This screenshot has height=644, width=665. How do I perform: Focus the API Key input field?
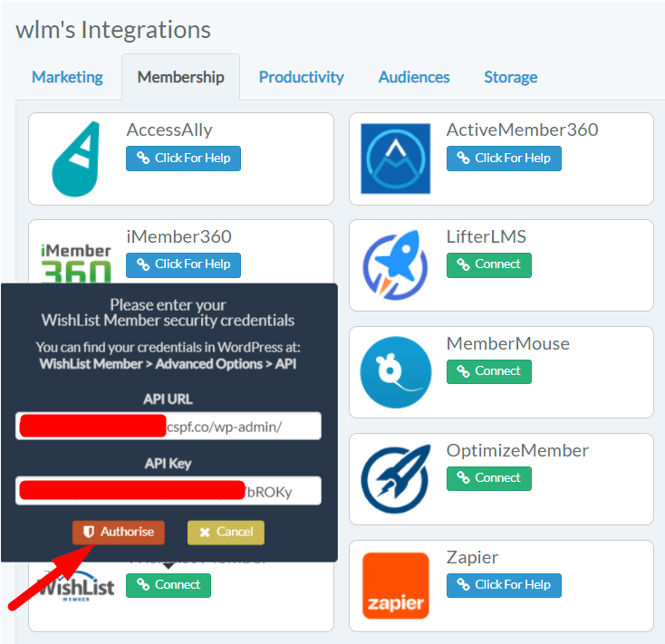169,491
